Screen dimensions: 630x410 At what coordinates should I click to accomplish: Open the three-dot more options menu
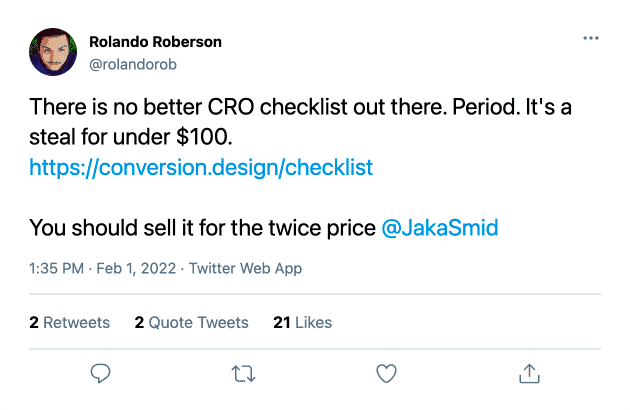pyautogui.click(x=591, y=38)
